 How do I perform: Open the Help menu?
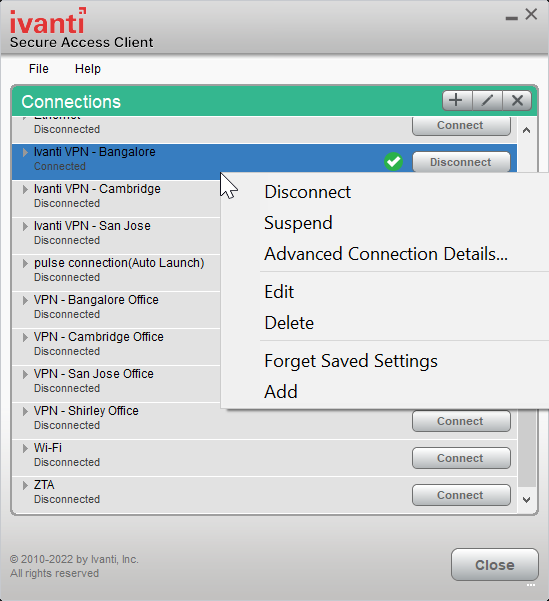[x=88, y=69]
